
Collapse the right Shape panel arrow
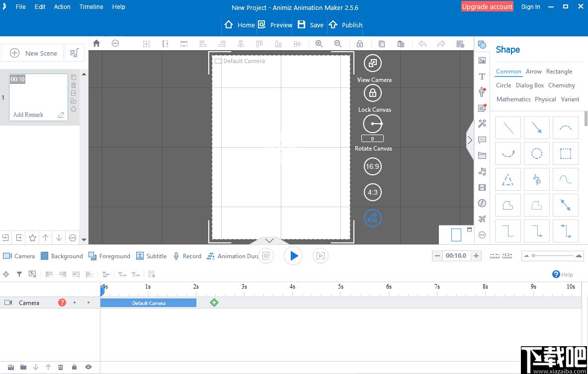coord(470,140)
